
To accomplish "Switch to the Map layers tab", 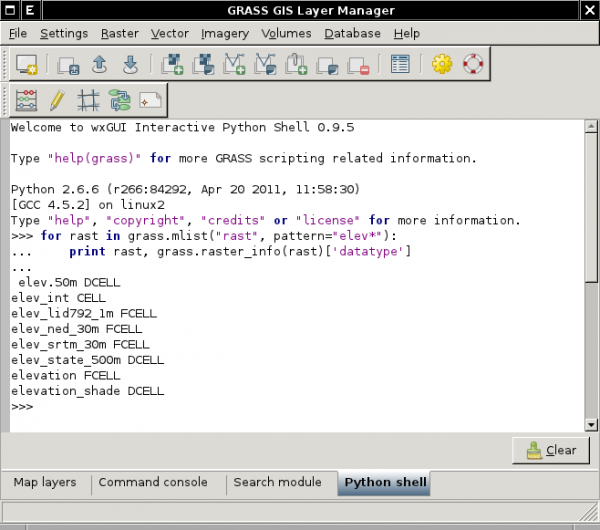I will 45,482.
